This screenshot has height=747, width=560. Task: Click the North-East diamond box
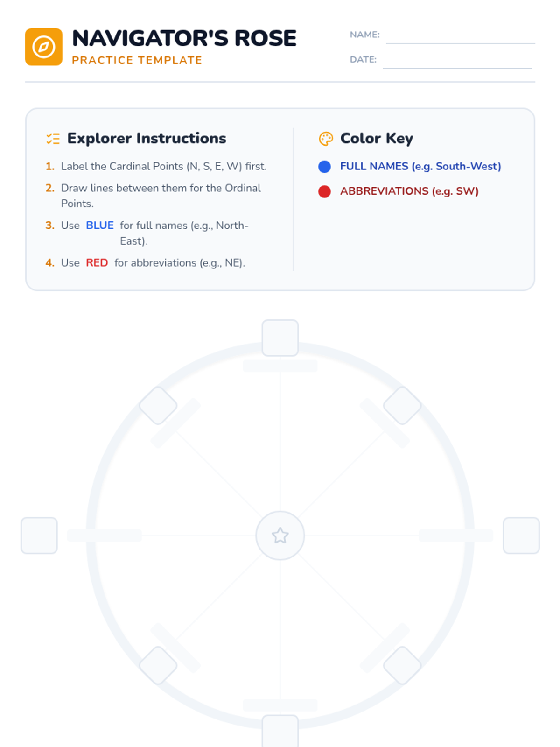(402, 405)
